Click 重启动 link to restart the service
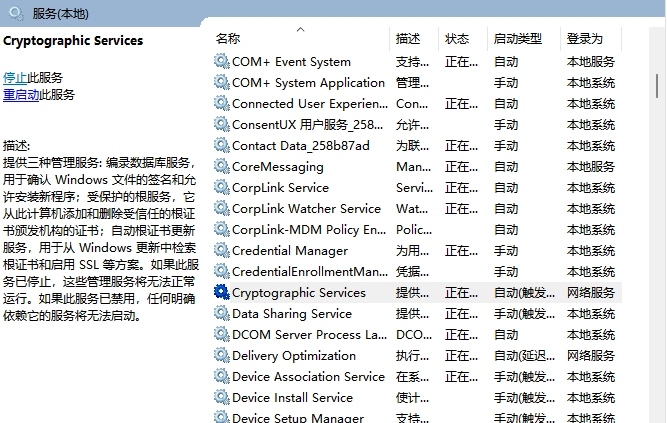Image resolution: width=667 pixels, height=423 pixels. click(21, 95)
